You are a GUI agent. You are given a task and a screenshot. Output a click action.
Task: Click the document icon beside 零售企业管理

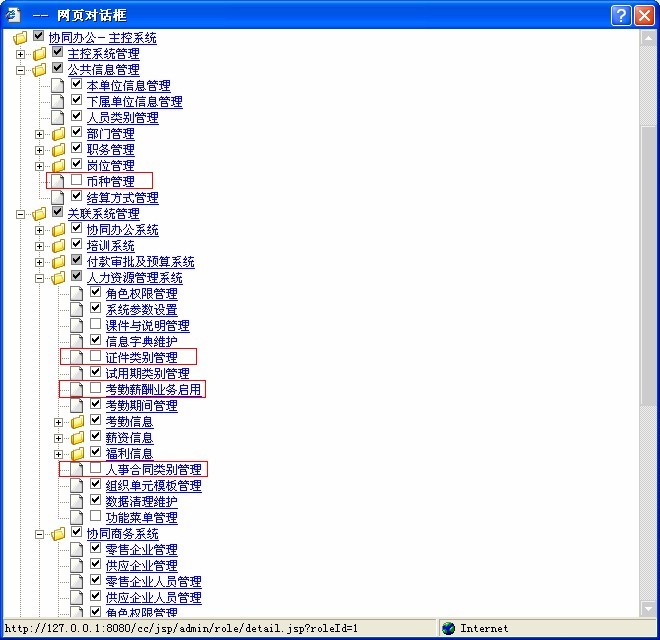(77, 549)
